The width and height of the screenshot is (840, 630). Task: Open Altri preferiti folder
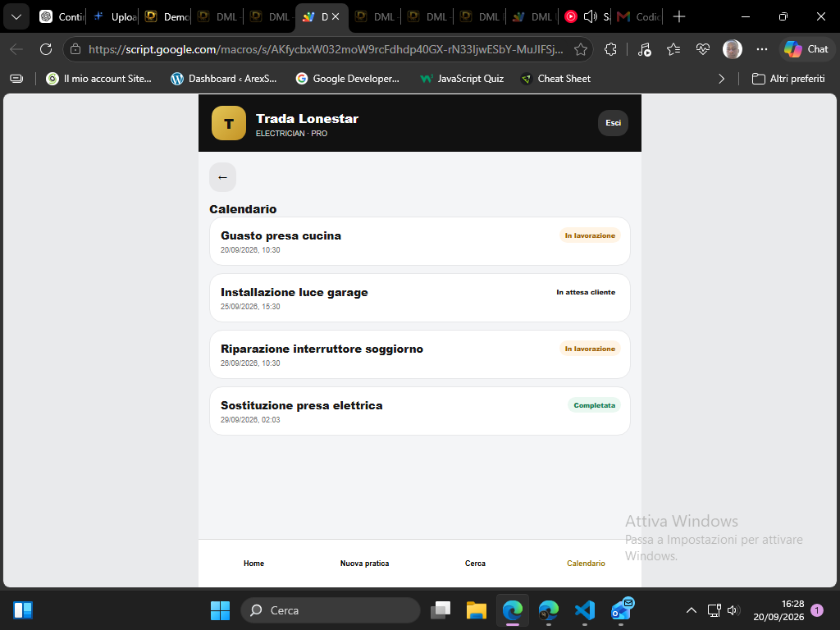point(788,79)
